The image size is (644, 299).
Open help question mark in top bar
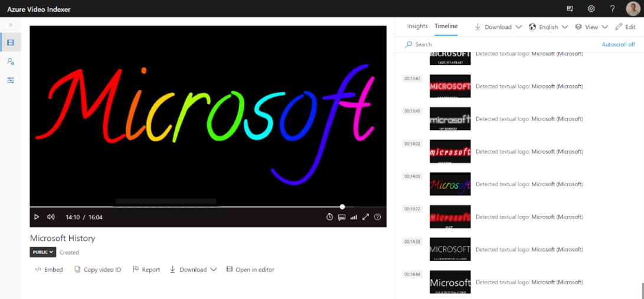(612, 8)
